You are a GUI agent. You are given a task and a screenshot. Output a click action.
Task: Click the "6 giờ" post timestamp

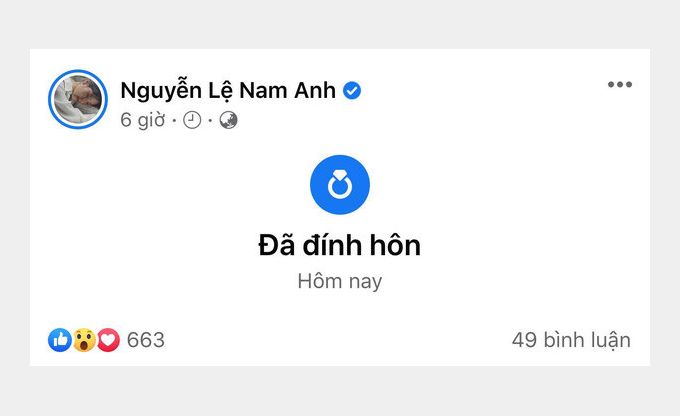click(143, 120)
